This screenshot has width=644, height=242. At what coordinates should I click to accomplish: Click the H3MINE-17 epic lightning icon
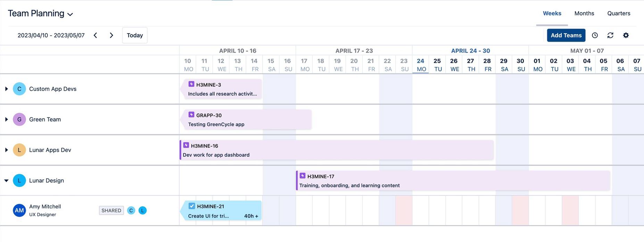coord(303,176)
